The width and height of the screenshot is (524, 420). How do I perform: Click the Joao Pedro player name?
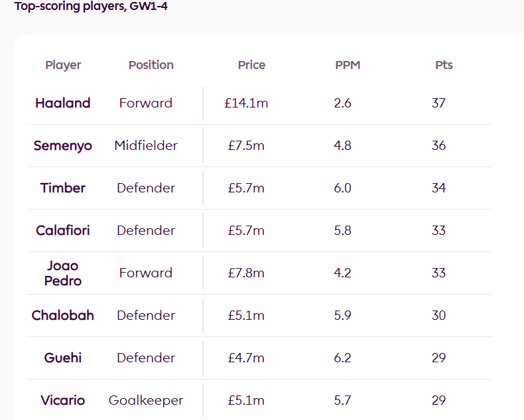63,273
